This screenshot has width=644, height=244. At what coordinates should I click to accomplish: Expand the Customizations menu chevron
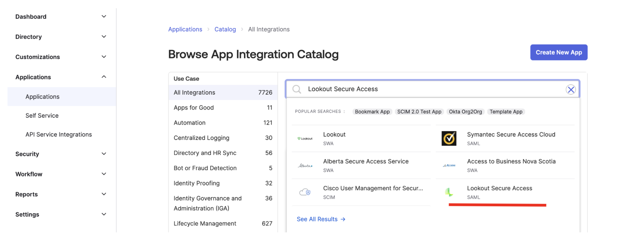point(104,57)
